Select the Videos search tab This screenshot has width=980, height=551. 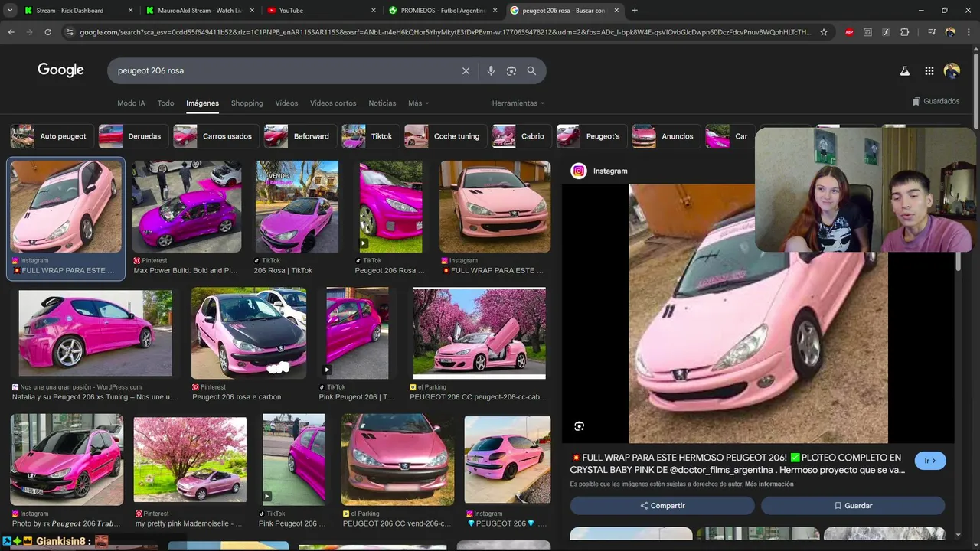click(286, 103)
